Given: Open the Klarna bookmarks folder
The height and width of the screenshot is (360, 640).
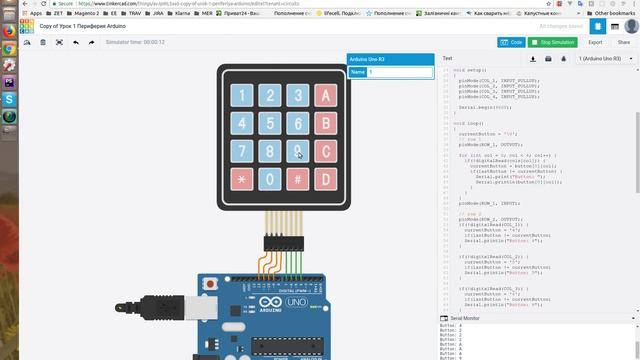Looking at the screenshot, I should coord(178,13).
